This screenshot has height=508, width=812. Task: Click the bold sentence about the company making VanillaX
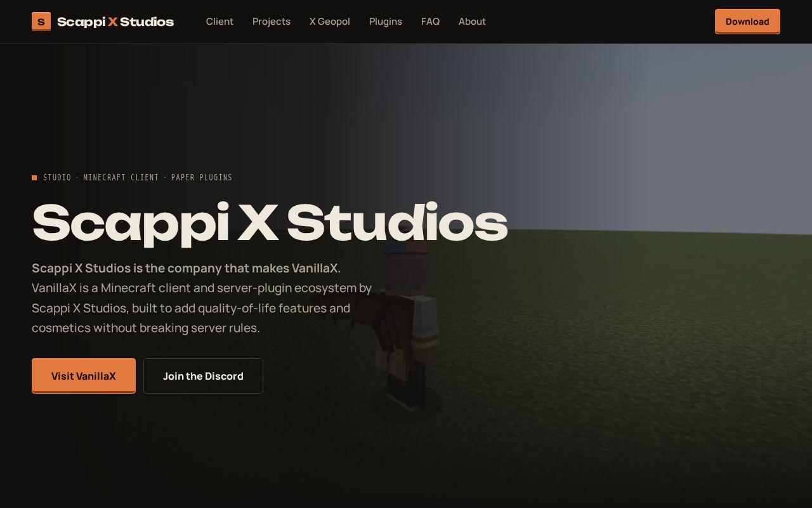(x=187, y=268)
